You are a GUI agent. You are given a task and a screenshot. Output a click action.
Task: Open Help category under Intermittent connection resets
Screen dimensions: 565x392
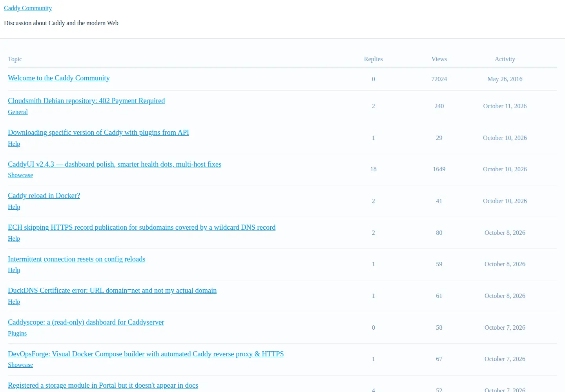coord(14,270)
